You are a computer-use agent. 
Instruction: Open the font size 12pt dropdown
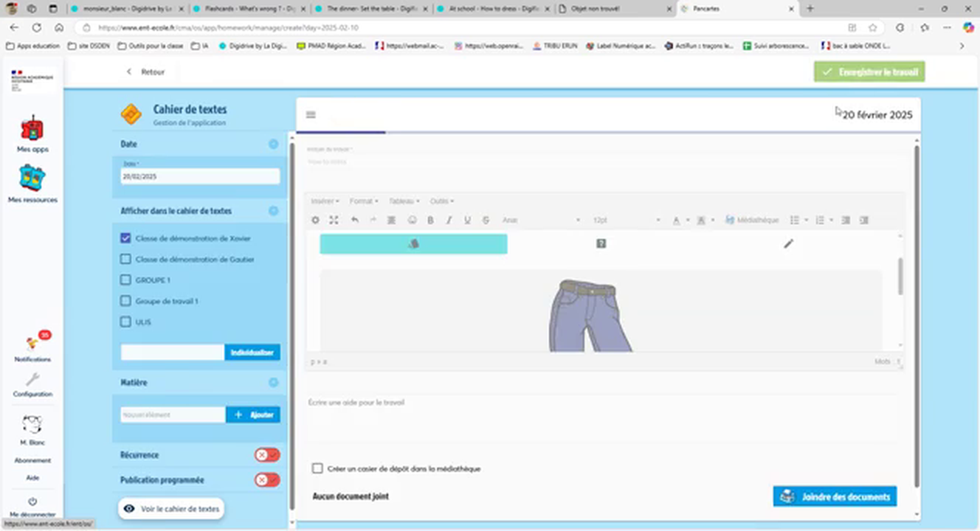(626, 221)
